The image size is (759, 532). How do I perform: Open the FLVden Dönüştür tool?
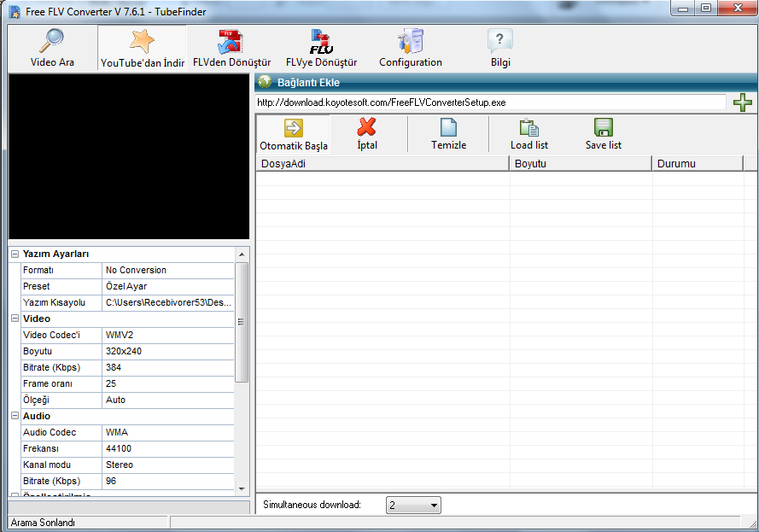click(x=231, y=48)
